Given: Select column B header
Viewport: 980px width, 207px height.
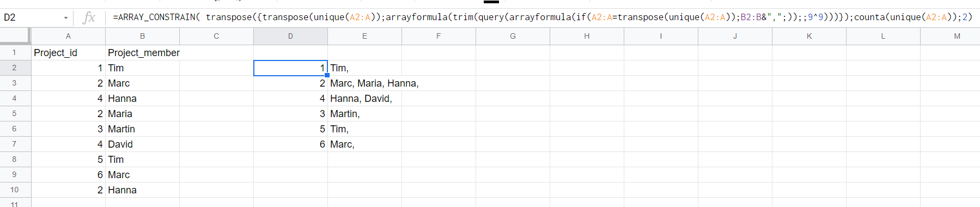Looking at the screenshot, I should 142,36.
